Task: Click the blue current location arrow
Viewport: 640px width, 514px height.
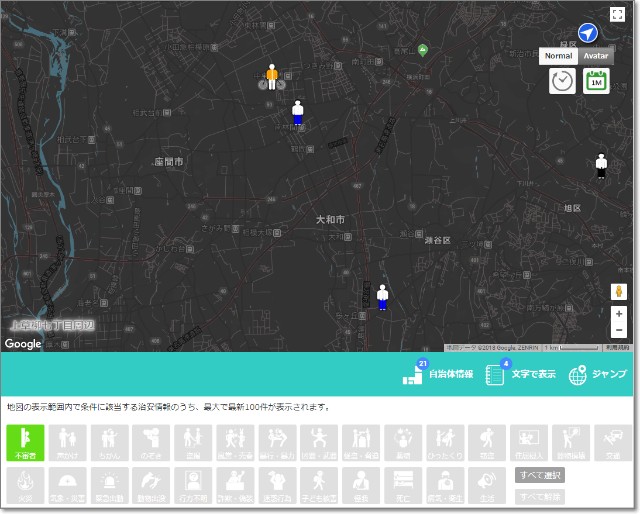Action: point(588,33)
